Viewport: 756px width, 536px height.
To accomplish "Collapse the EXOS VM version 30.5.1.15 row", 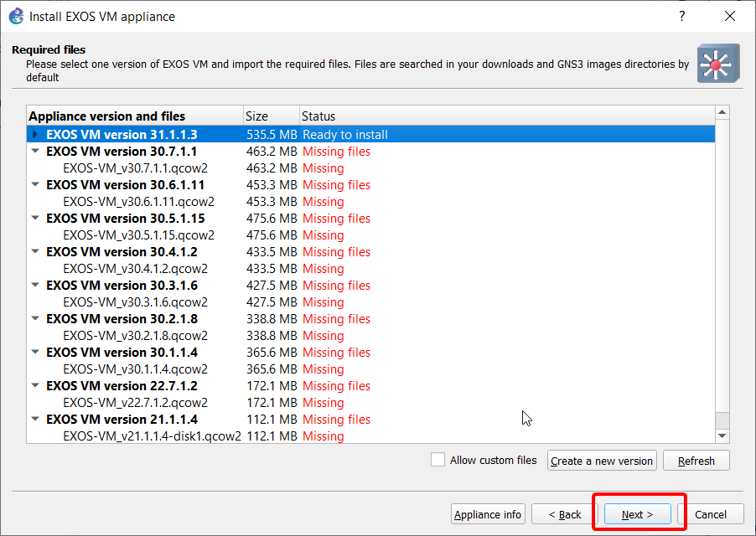I will click(x=34, y=218).
